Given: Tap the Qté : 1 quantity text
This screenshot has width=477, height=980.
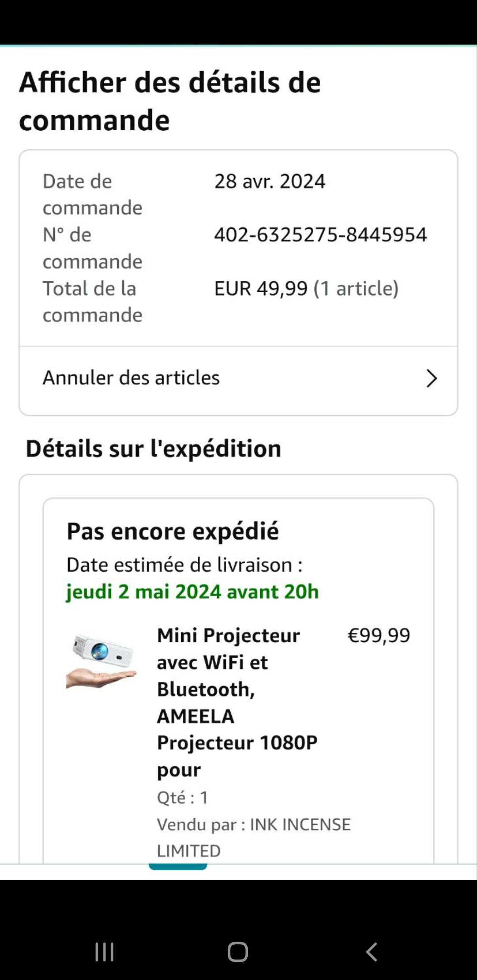Looking at the screenshot, I should (x=182, y=797).
